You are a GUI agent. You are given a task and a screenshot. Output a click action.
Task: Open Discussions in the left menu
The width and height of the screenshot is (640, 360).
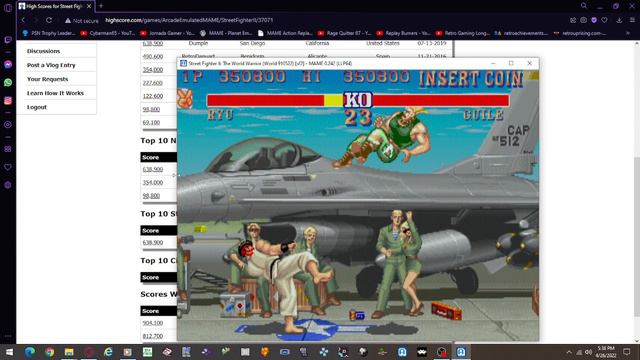(43, 51)
